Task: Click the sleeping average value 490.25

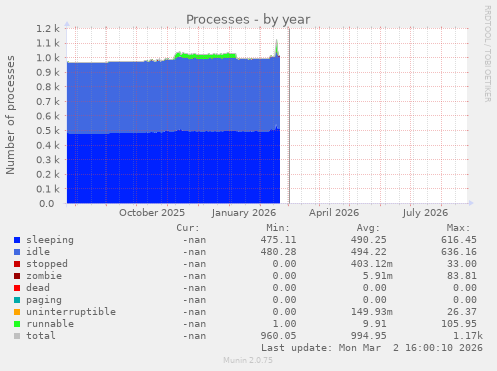Action: (x=369, y=240)
